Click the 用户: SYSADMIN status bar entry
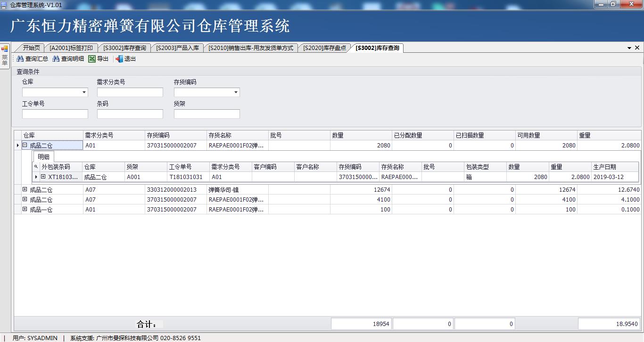The image size is (644, 342). [35, 338]
